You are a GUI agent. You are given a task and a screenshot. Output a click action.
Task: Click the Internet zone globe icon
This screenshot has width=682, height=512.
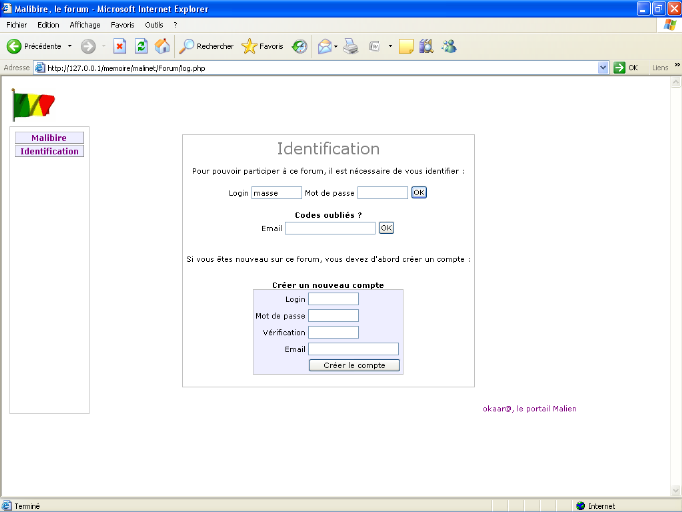(580, 506)
